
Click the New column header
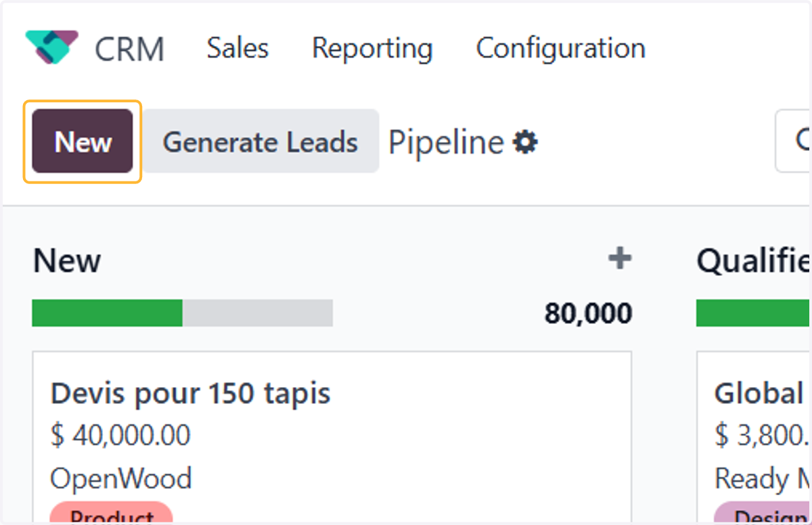click(67, 260)
